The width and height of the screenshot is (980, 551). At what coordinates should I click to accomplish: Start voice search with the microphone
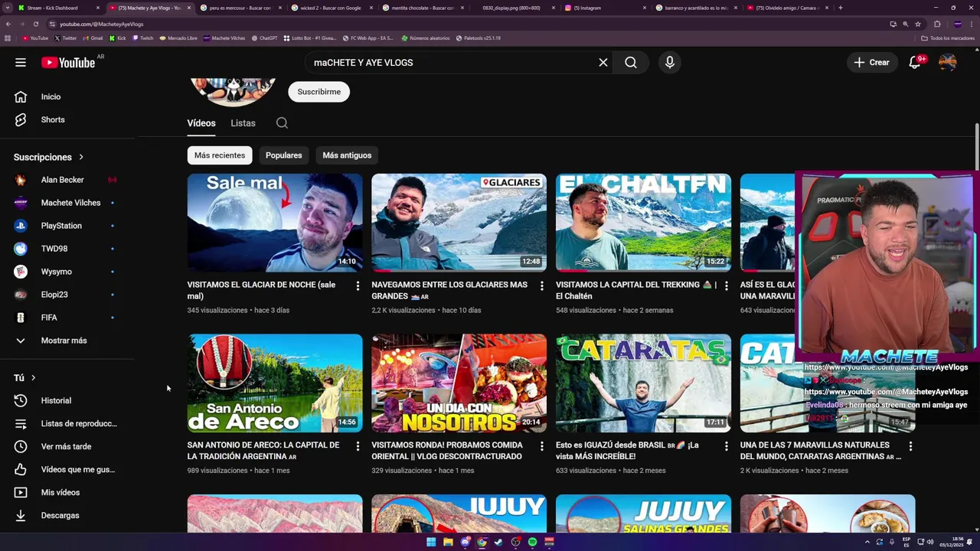[670, 63]
